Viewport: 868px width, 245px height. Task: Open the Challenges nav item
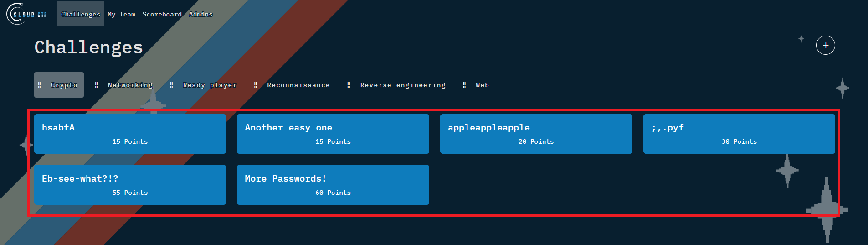coord(81,14)
